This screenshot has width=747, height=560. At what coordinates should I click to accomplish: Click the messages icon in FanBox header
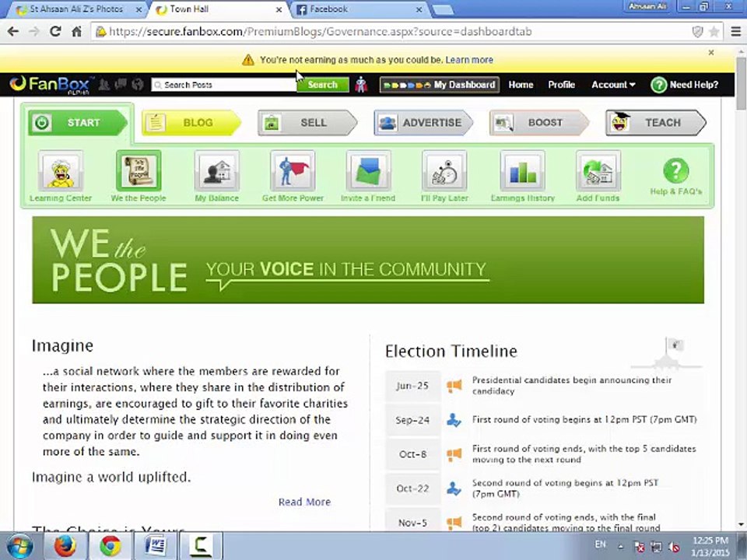[x=121, y=84]
